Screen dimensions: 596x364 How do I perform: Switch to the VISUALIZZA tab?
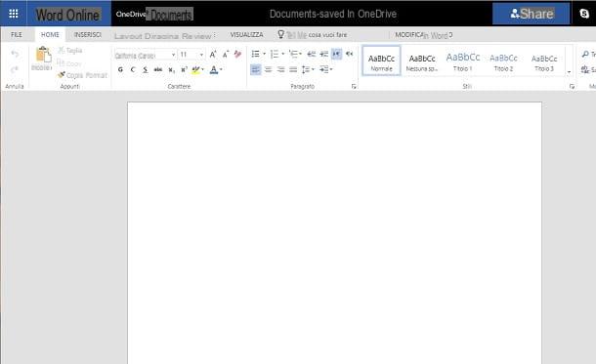tap(246, 34)
